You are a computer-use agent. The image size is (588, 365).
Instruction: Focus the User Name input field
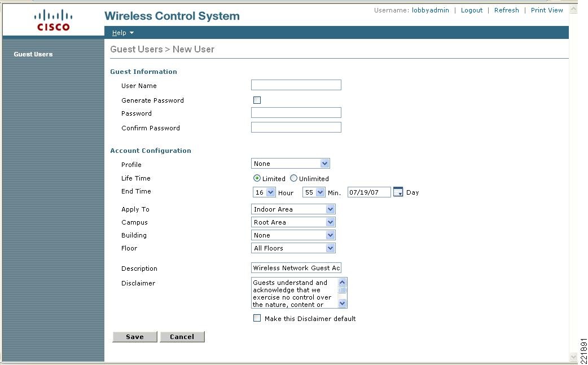point(296,85)
